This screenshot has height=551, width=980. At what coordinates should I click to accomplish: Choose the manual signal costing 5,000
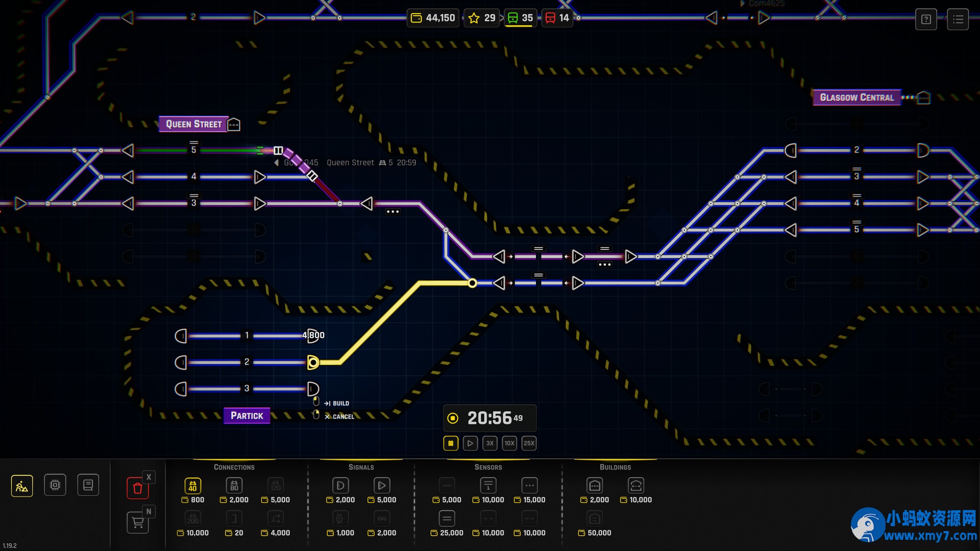tap(382, 486)
